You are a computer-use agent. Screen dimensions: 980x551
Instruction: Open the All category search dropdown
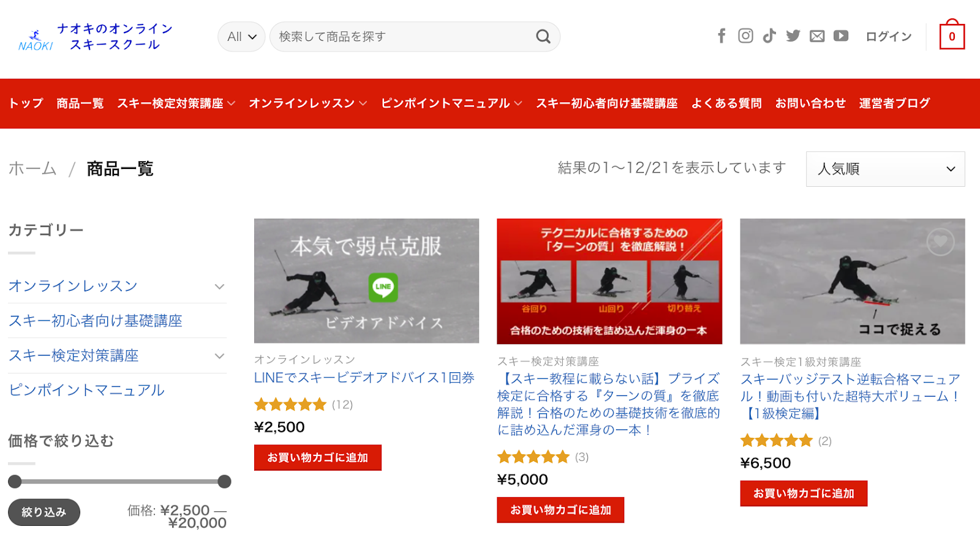[x=241, y=37]
